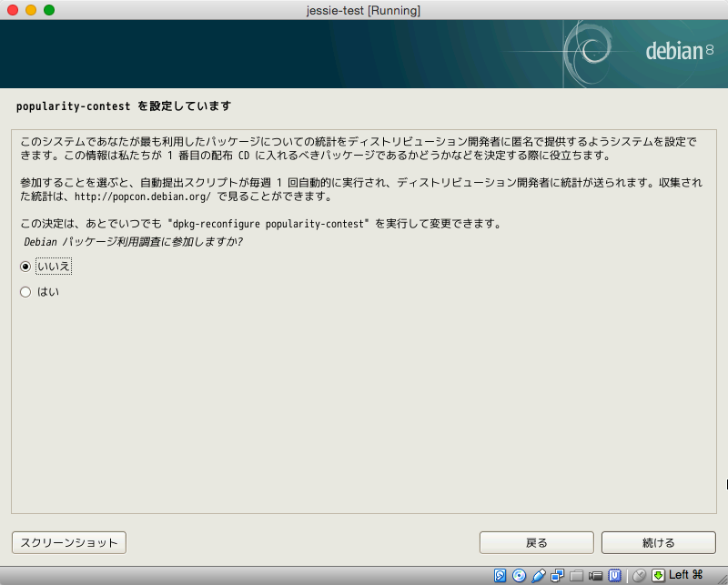
Task: Click the hard disk activity icon
Action: [x=500, y=575]
